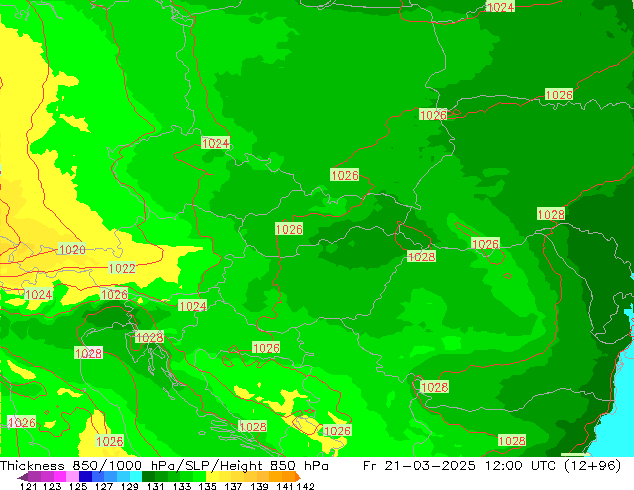
Task: Click the orange arrow tip ending the legend
Action: (x=298, y=477)
